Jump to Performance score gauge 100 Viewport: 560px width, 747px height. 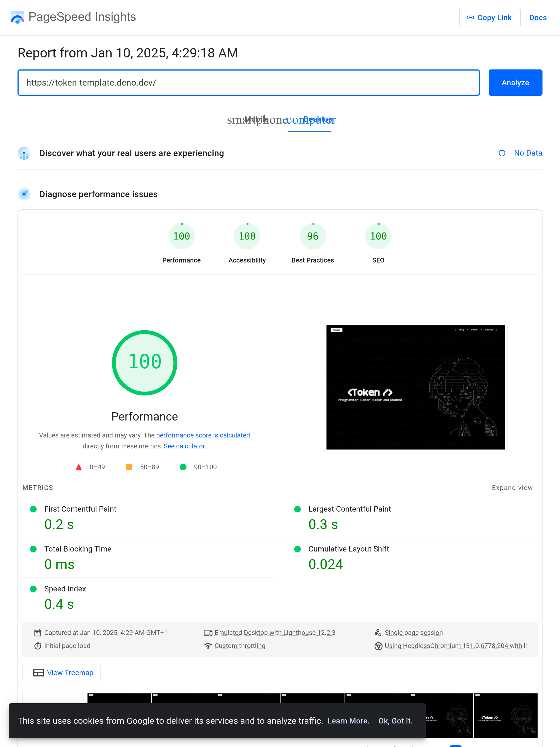tap(182, 236)
